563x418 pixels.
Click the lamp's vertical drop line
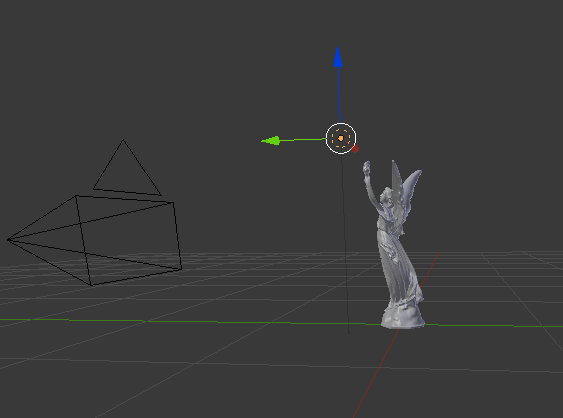(345, 244)
